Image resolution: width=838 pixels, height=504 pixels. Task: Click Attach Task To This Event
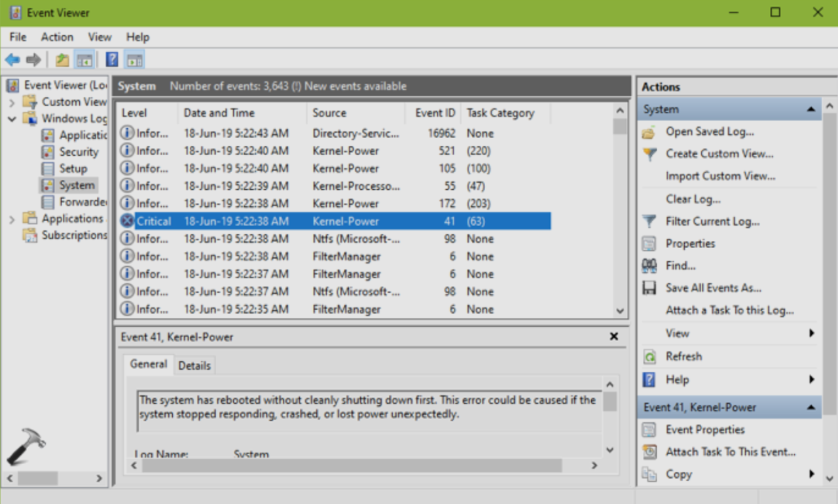tap(730, 452)
